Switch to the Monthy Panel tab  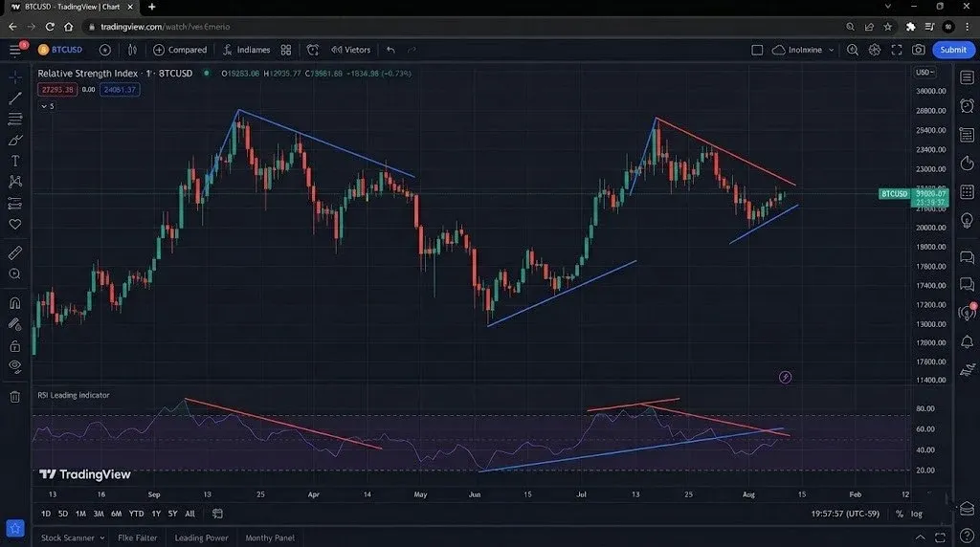pyautogui.click(x=270, y=537)
